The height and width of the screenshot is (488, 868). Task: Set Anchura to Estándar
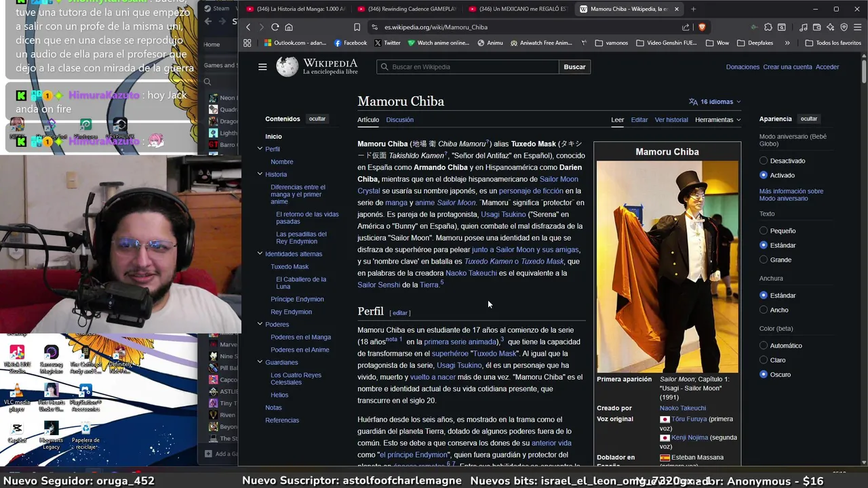point(764,295)
